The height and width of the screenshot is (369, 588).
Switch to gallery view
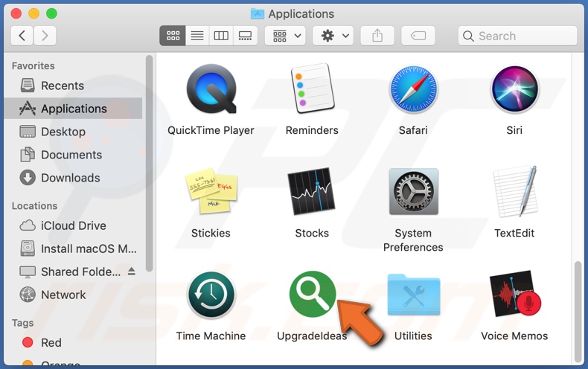tap(246, 36)
